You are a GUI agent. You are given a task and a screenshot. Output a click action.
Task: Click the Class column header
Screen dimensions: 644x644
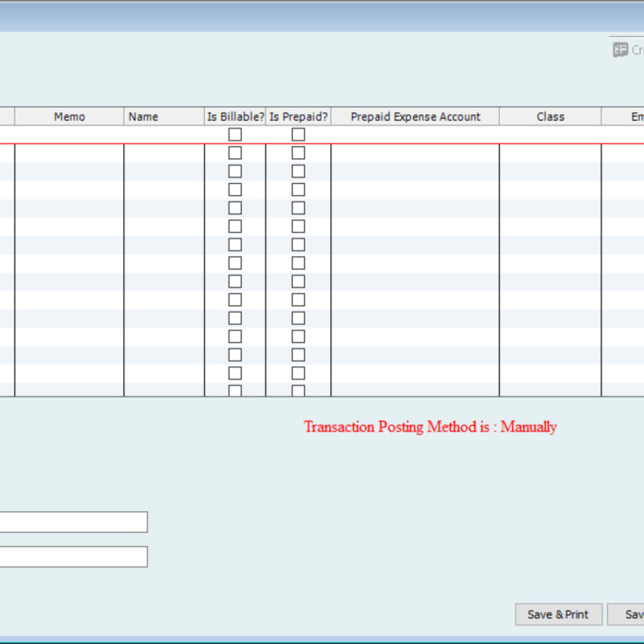(550, 117)
